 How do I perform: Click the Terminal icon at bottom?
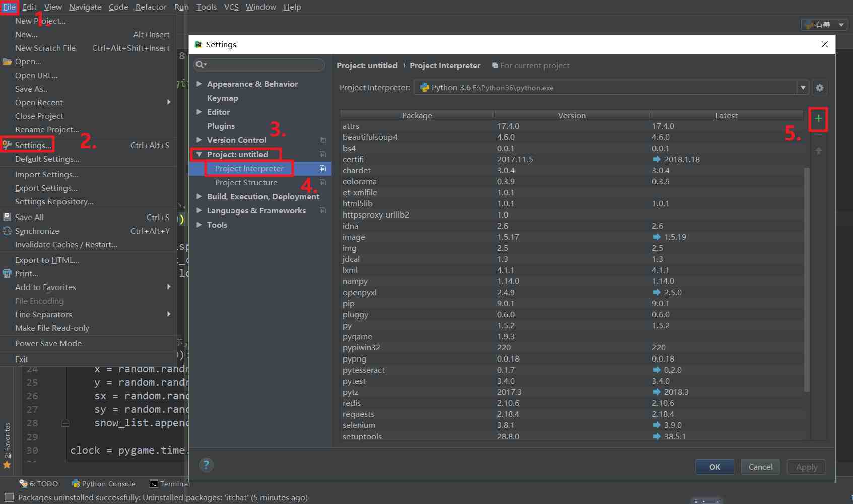point(154,484)
